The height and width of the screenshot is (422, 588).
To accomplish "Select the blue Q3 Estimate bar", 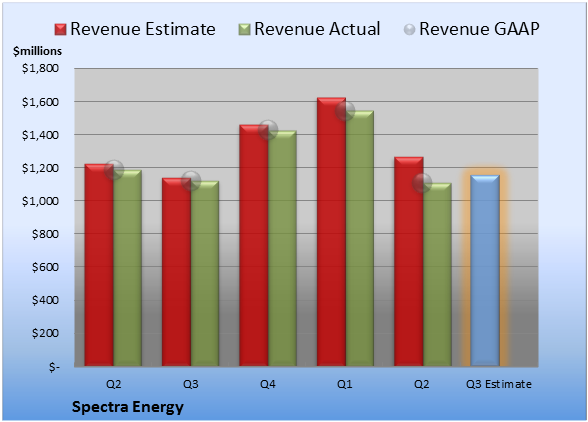I will tap(485, 270).
